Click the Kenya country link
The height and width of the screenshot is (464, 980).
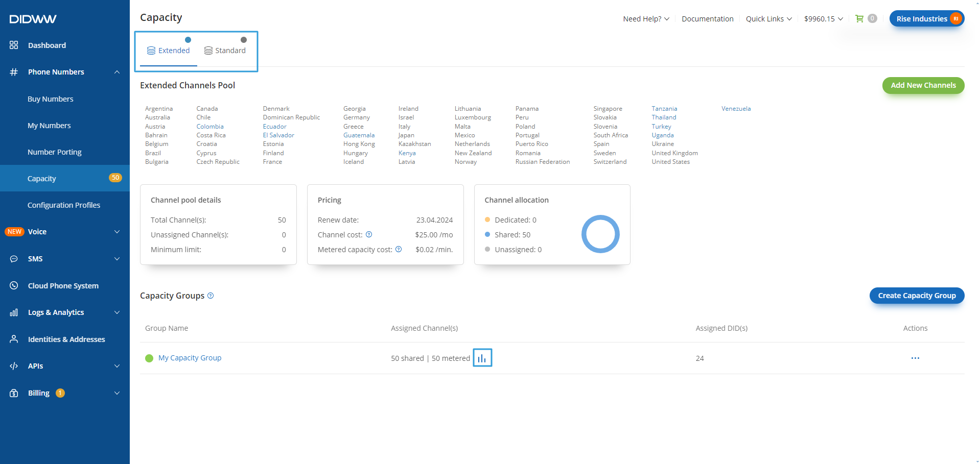[407, 153]
